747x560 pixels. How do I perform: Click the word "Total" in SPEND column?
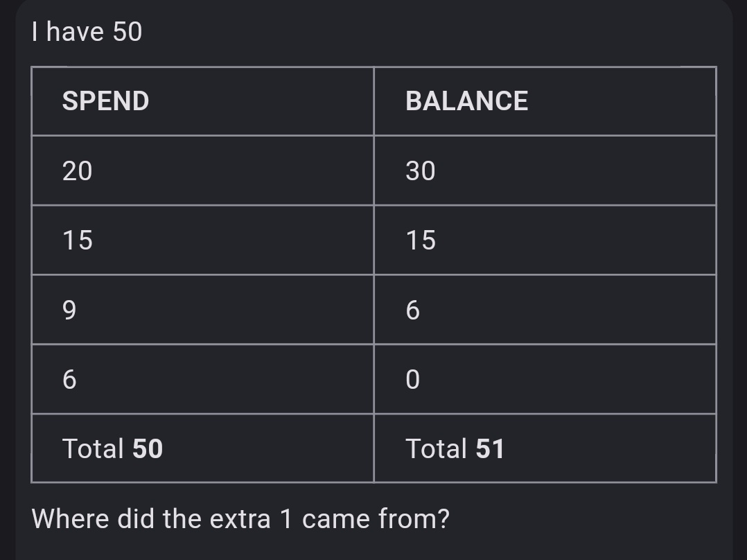click(94, 448)
